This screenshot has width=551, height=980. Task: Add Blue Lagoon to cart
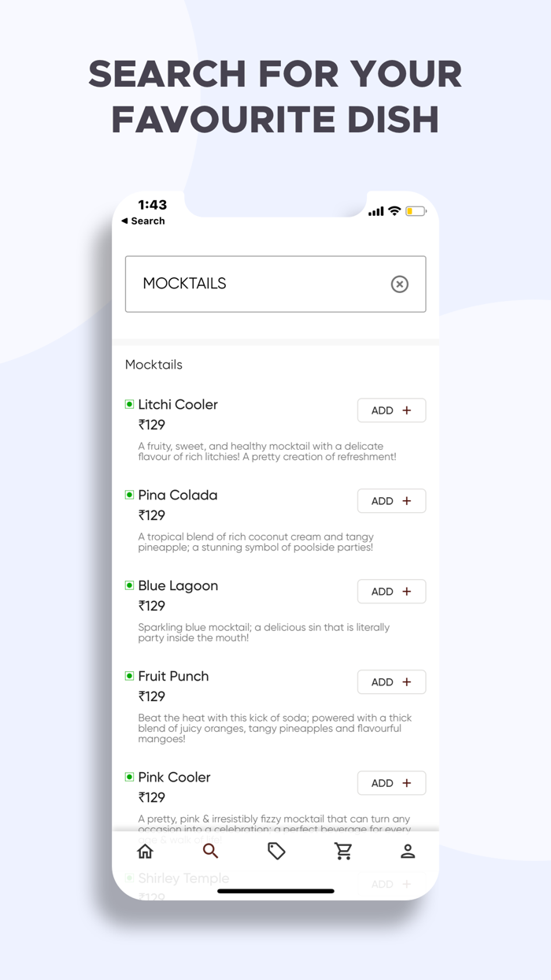tap(391, 592)
